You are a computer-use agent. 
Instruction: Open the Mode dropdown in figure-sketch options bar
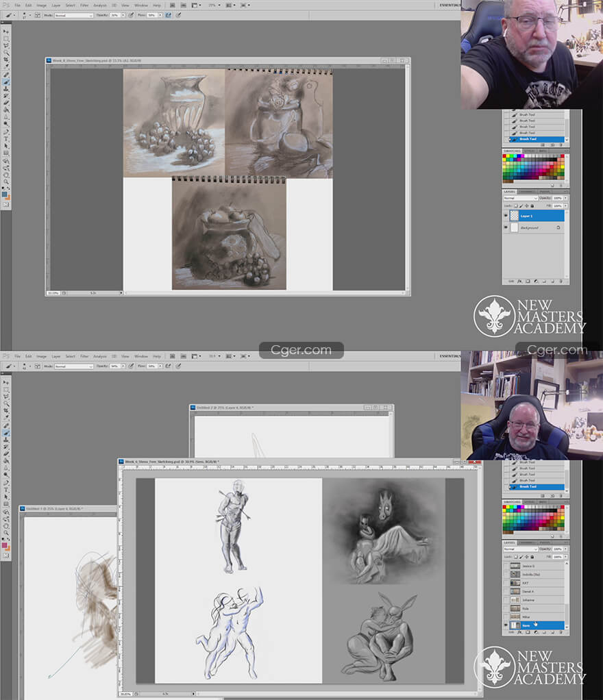[x=73, y=366]
